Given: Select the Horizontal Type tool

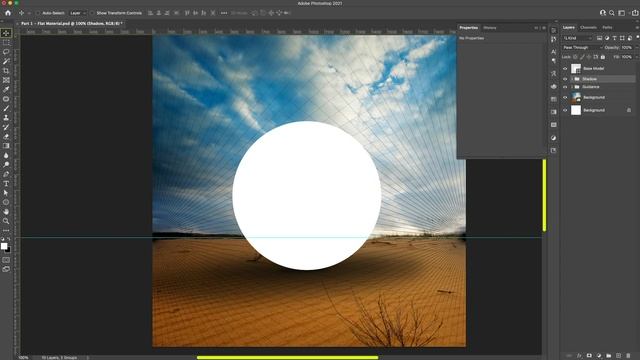Looking at the screenshot, I should pos(6,183).
